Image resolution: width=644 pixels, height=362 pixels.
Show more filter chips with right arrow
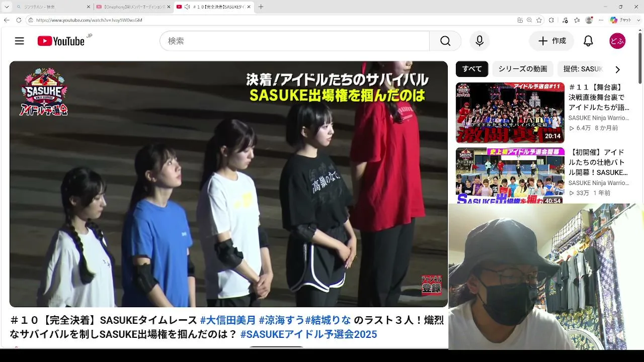617,69
